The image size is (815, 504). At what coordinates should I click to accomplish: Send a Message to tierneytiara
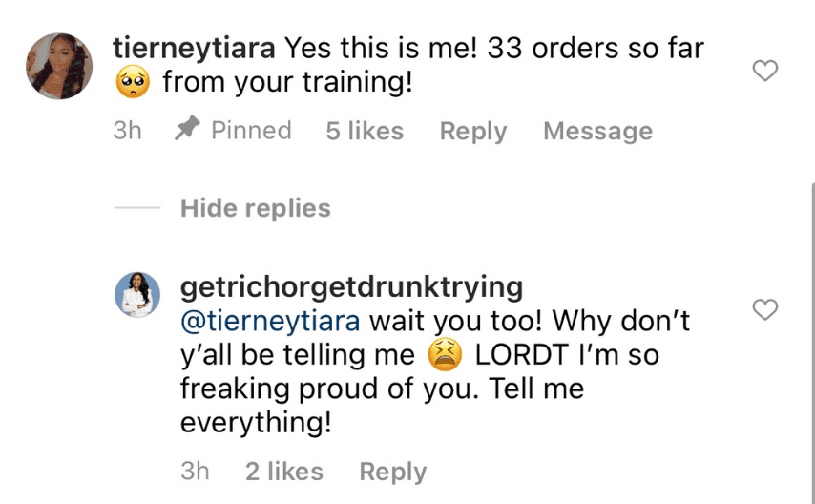(597, 131)
